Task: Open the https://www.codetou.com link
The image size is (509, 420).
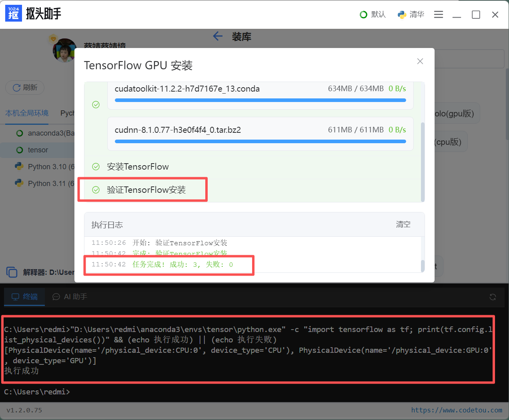Action: 457,410
